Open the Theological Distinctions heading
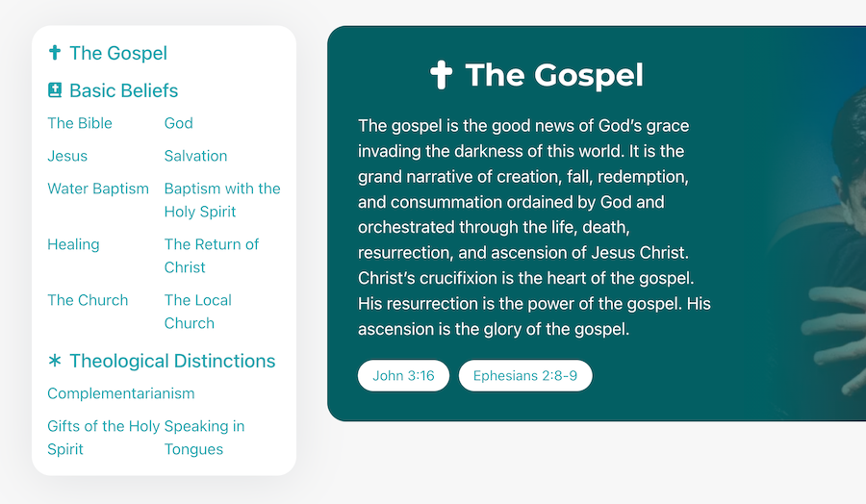 pos(172,361)
